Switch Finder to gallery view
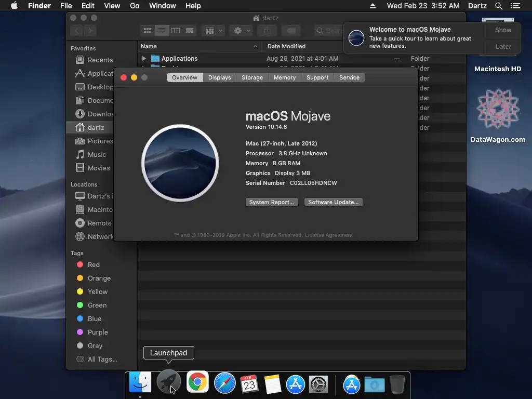The width and height of the screenshot is (532, 399). pos(190,31)
